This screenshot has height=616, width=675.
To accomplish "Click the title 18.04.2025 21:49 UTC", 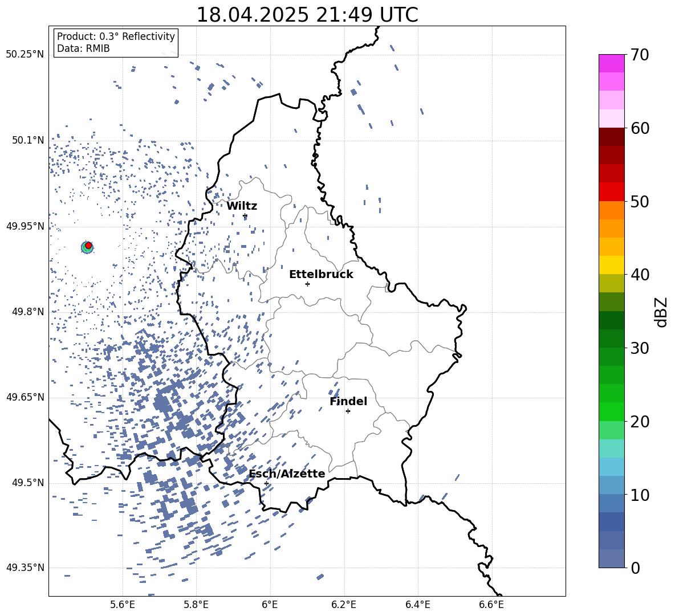I will point(307,15).
